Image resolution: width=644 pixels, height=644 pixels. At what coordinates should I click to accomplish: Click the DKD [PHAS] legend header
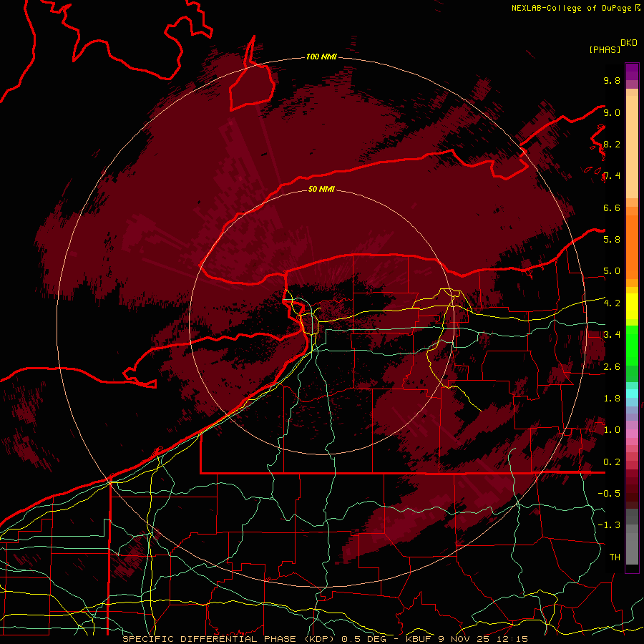pyautogui.click(x=613, y=46)
